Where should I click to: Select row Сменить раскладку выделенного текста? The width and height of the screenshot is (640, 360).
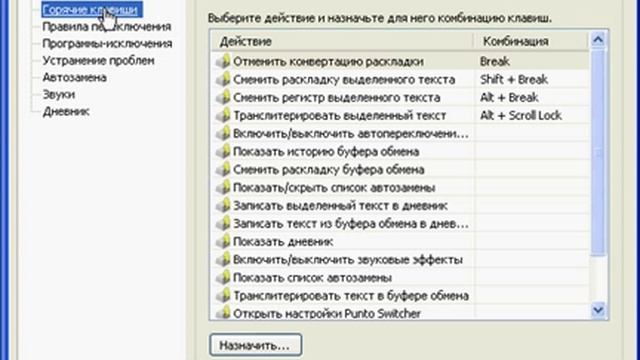pos(400,80)
